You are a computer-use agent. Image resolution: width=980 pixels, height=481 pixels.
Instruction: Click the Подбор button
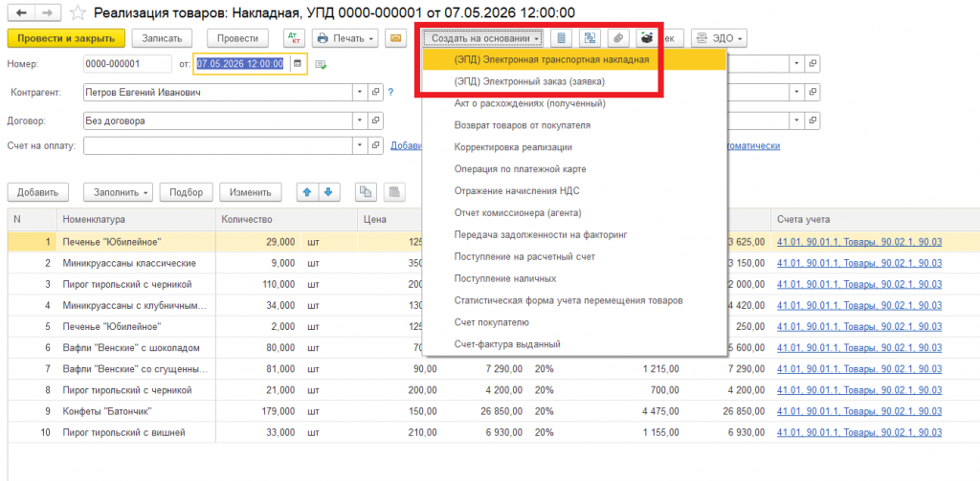(187, 192)
